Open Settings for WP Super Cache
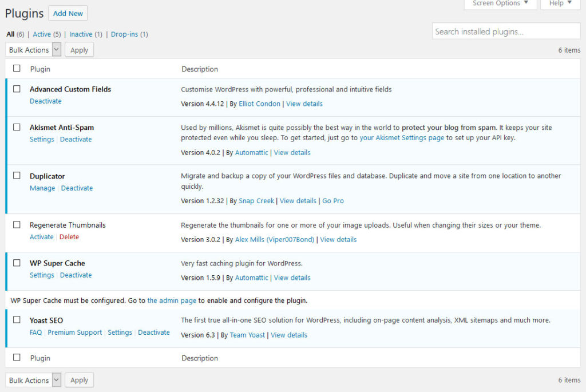The image size is (586, 392). (x=41, y=275)
